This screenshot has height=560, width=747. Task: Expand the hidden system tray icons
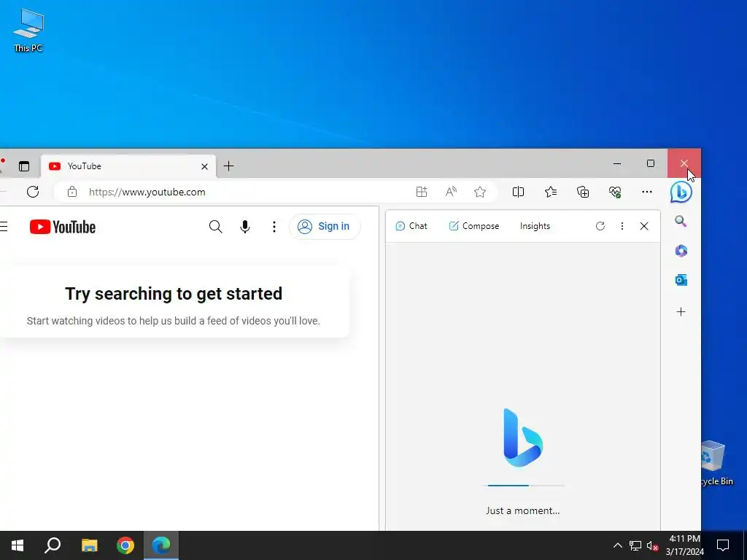617,545
